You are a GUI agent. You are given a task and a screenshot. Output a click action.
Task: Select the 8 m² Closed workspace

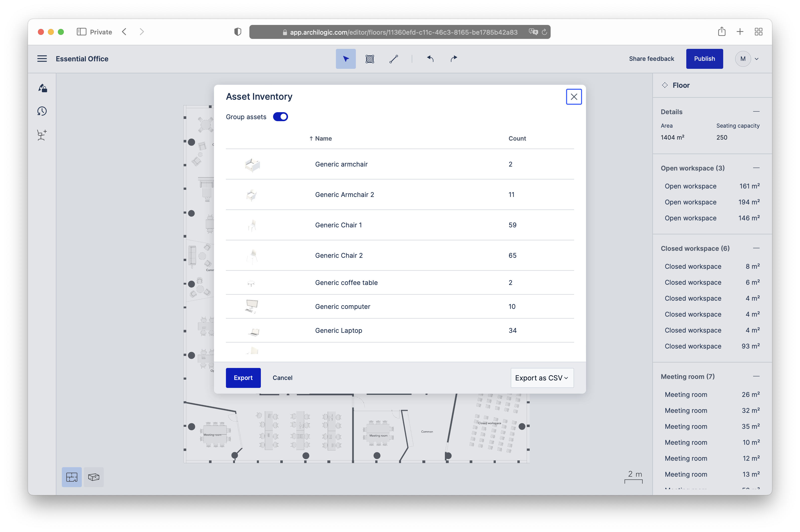[712, 266]
